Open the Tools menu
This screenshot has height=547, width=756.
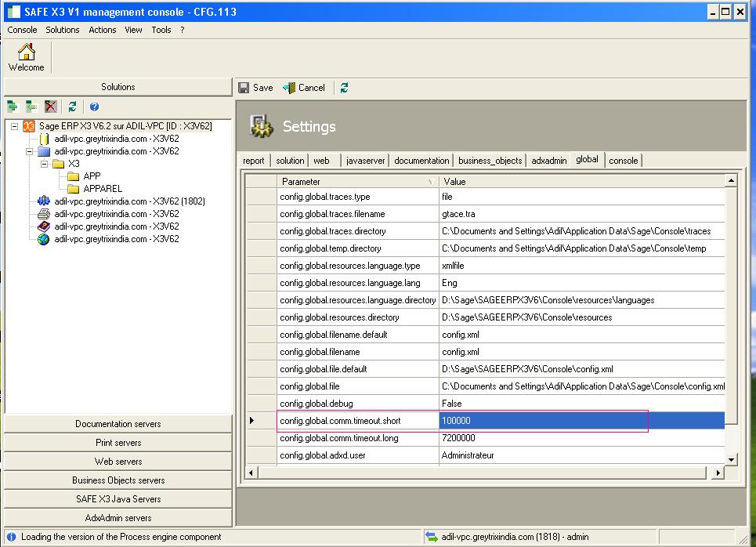tap(161, 30)
